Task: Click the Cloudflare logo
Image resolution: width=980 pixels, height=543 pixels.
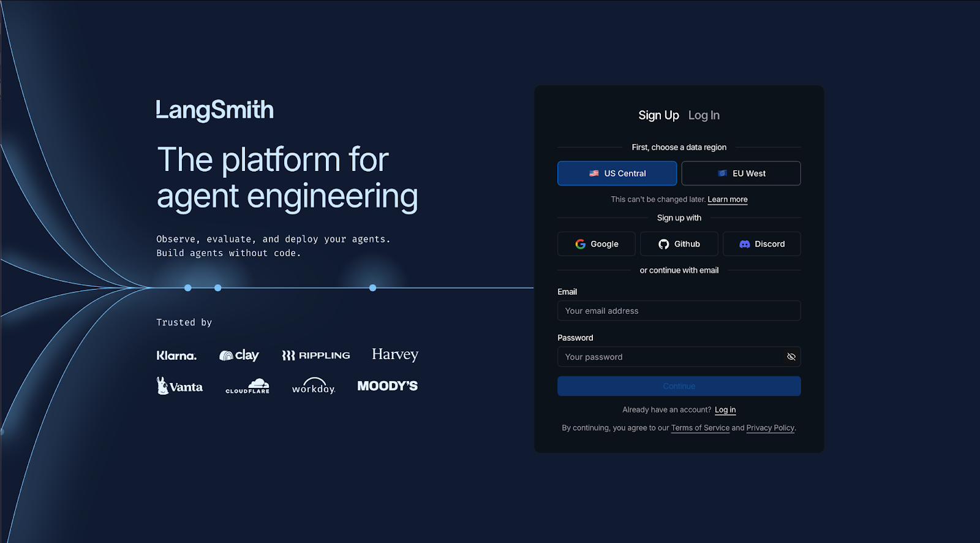Action: click(x=247, y=386)
